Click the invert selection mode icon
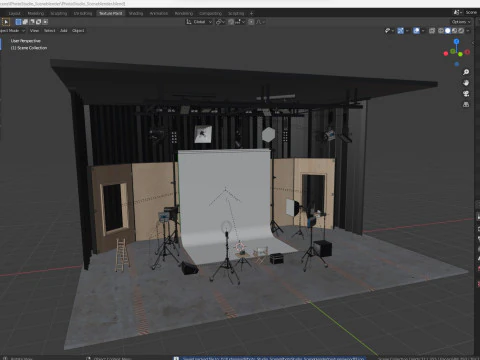This screenshot has height=360, width=480. (x=39, y=22)
